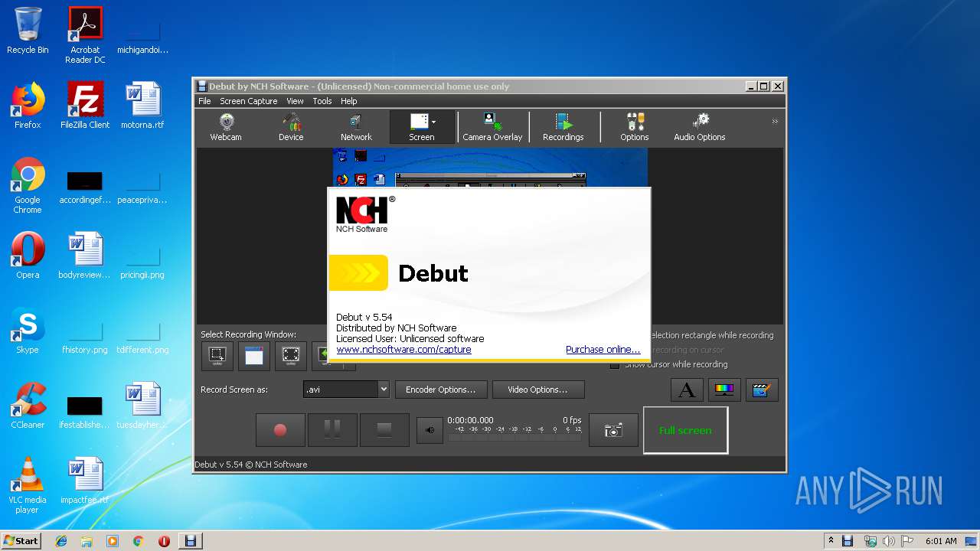This screenshot has height=551, width=980.
Task: Open Audio Options
Action: 700,127
